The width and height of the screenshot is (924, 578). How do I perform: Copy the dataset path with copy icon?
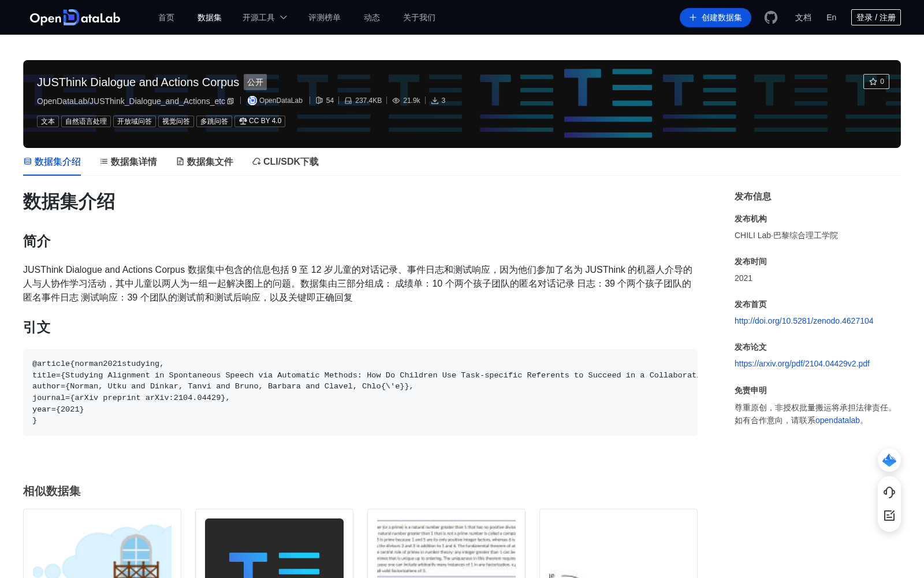(230, 101)
